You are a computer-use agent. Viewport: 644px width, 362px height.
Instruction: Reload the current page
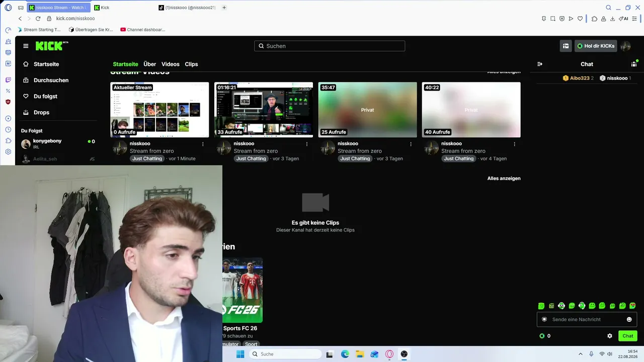coord(38,19)
